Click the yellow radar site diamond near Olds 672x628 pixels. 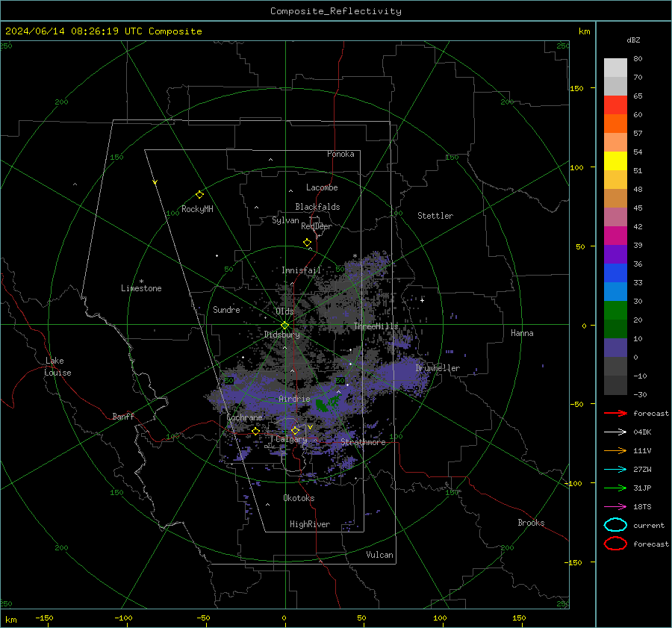coord(285,326)
